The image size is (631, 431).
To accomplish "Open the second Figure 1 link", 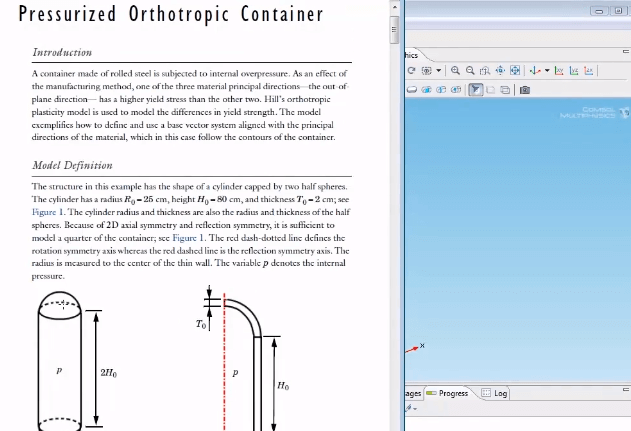I will click(x=188, y=239).
